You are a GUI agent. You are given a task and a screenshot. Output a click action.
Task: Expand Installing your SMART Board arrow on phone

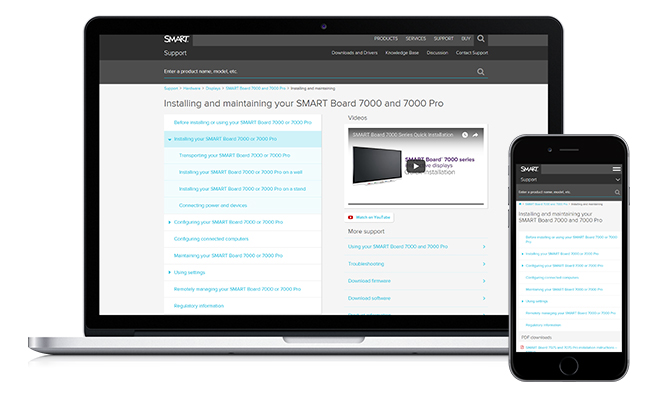pos(522,254)
